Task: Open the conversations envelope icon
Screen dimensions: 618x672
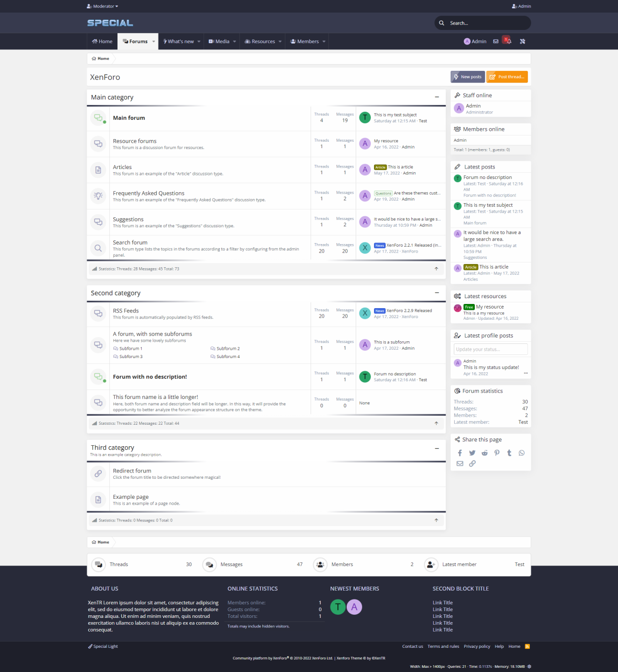Action: pyautogui.click(x=496, y=41)
